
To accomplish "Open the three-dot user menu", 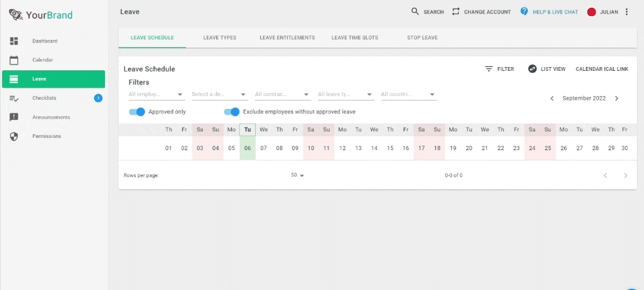I will (x=627, y=12).
